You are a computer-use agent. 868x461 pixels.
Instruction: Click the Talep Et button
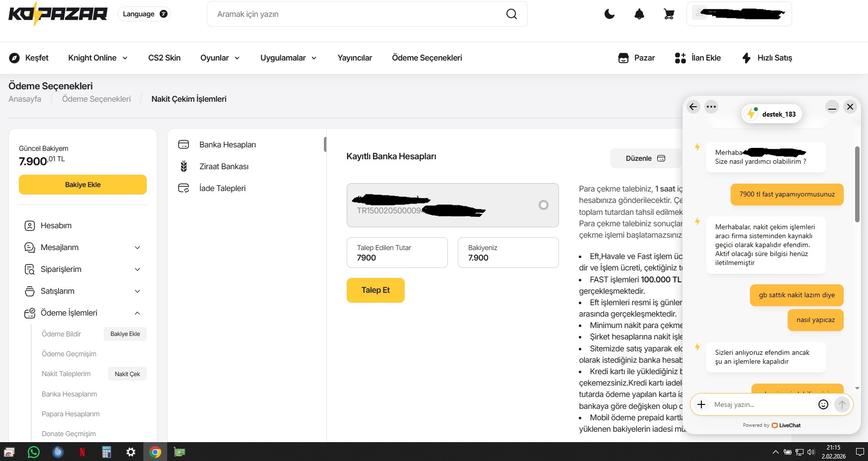(x=375, y=290)
